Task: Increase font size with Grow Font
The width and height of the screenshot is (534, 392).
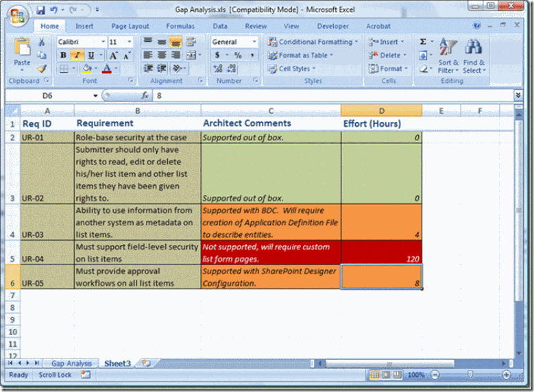Action: click(x=113, y=56)
